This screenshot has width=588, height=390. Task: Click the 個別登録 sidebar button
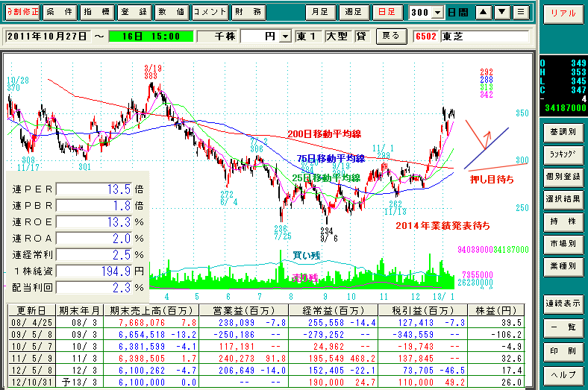[563, 177]
